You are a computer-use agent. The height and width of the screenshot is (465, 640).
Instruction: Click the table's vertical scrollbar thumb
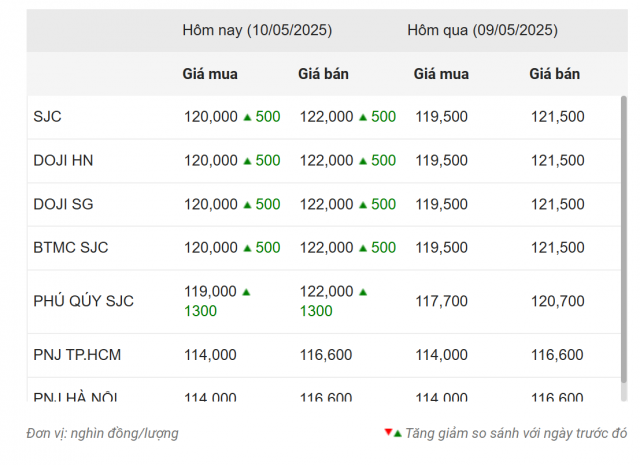(624, 239)
